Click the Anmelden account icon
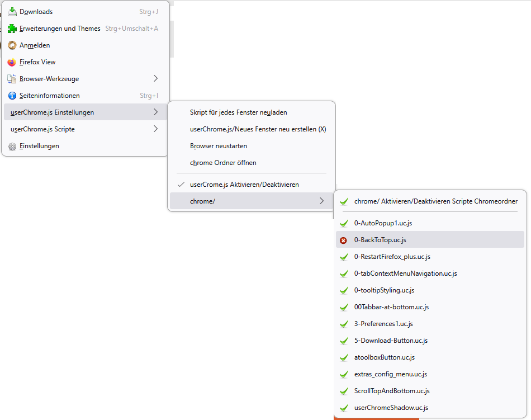The height and width of the screenshot is (420, 531). tap(12, 45)
